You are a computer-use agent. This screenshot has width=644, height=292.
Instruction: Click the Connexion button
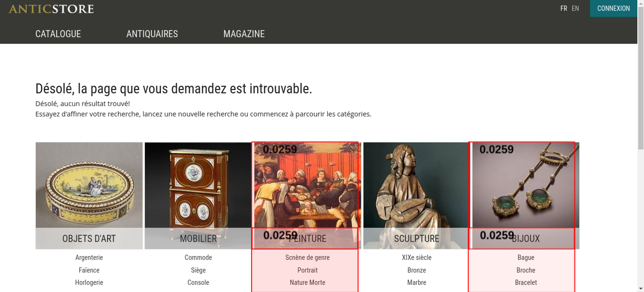pyautogui.click(x=613, y=8)
